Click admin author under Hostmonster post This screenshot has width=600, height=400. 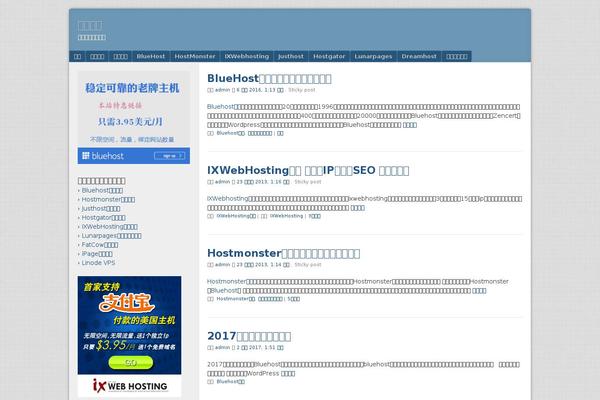(222, 264)
